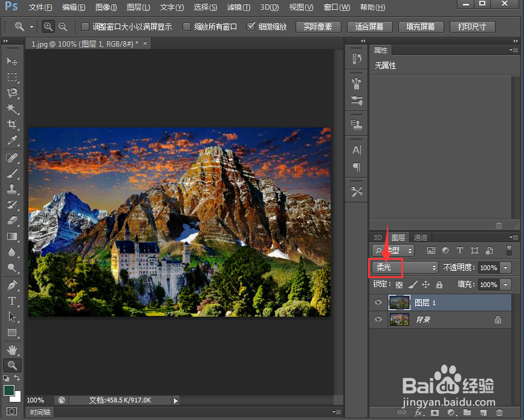Add a layer style with fx icon
Screen dimensions: 524x420
pyautogui.click(x=419, y=413)
